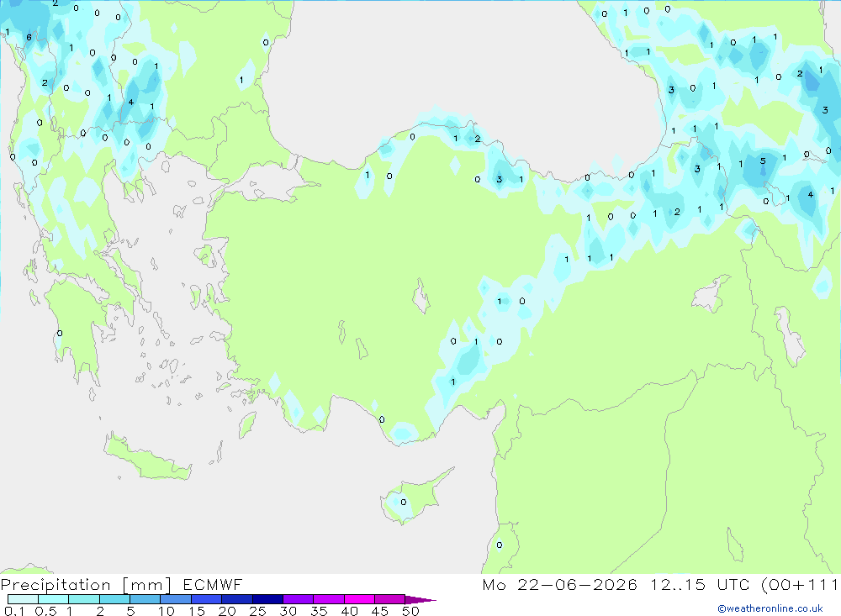Click the legend label '30'

288,611
